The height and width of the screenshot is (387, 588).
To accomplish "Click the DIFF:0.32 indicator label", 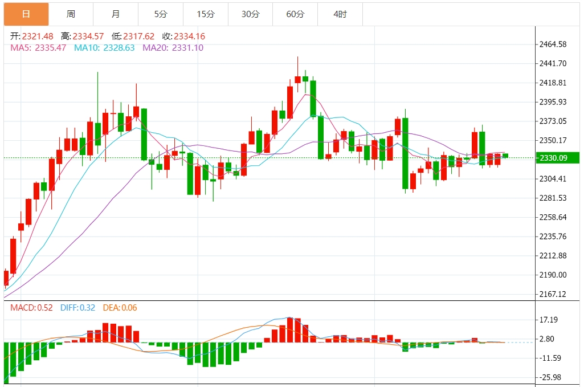I will pos(77,308).
